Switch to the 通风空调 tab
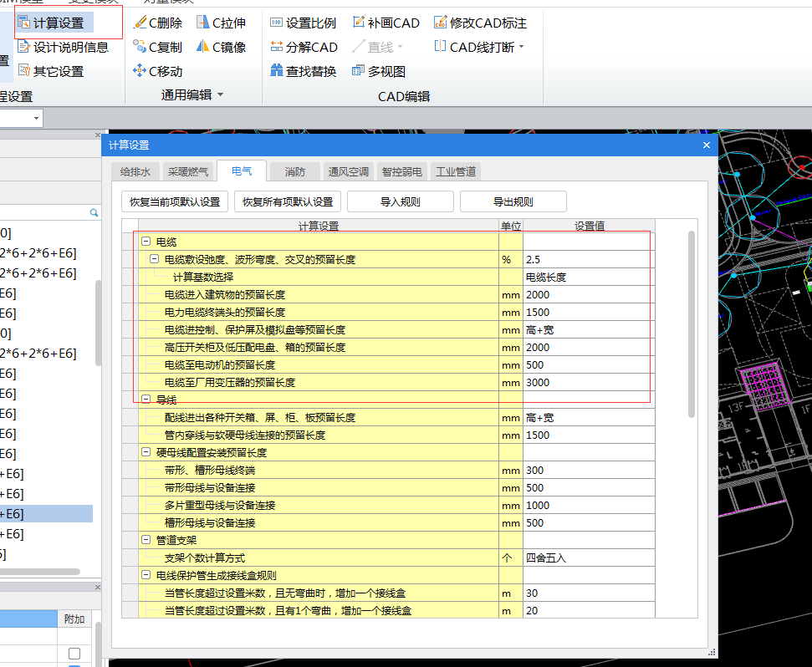Viewport: 812px width, 667px height. [349, 172]
